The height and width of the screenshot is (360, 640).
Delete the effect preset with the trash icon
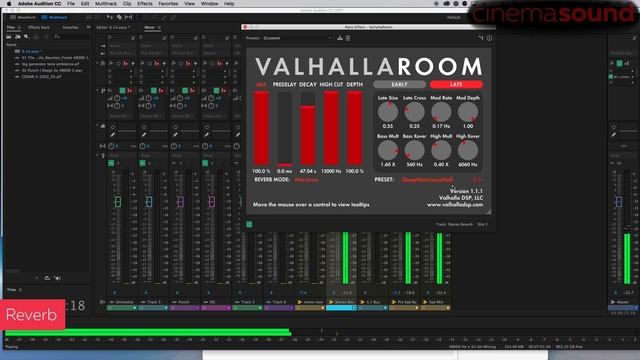coord(348,38)
